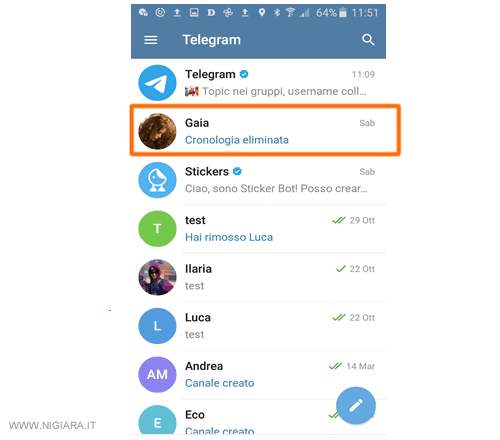The height and width of the screenshot is (440, 500).
Task: Tap the search magnifier icon
Action: 368,40
